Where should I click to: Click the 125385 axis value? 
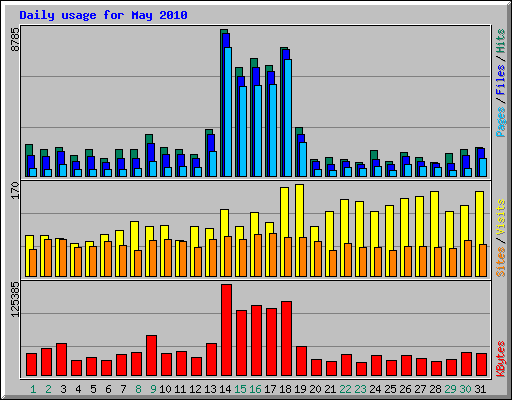pos(15,299)
